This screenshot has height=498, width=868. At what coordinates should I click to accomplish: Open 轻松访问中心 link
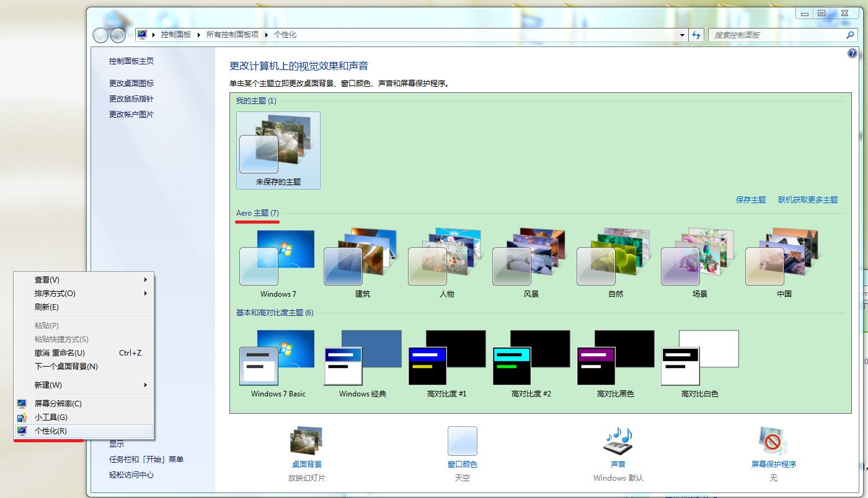coord(131,475)
